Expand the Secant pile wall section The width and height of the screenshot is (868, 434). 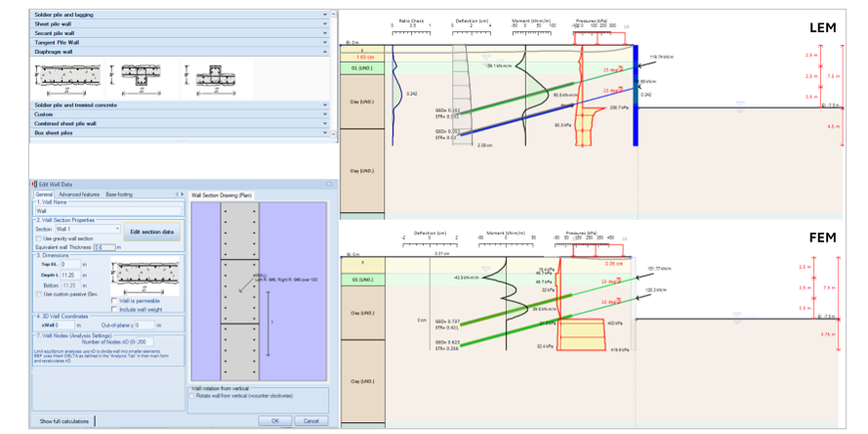point(180,33)
